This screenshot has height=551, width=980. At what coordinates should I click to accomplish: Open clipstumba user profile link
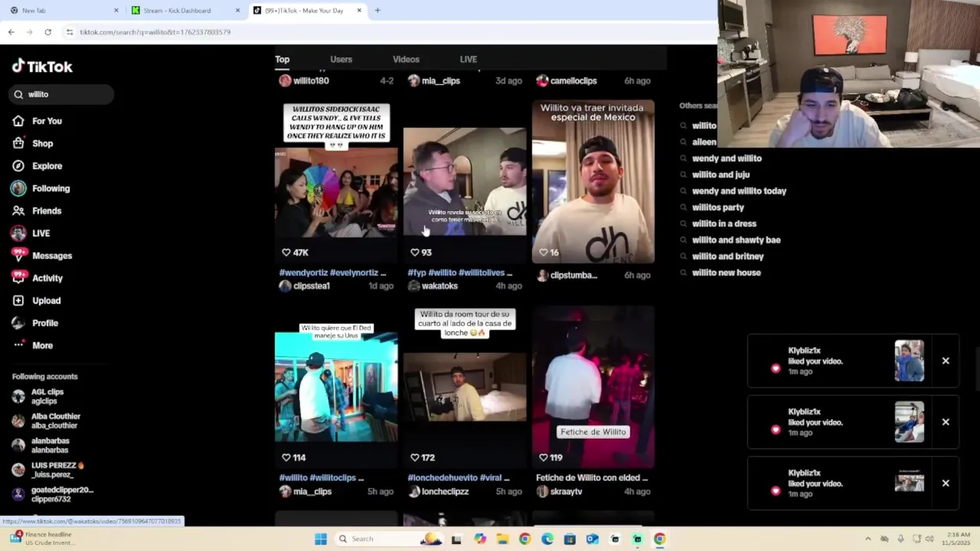(573, 275)
